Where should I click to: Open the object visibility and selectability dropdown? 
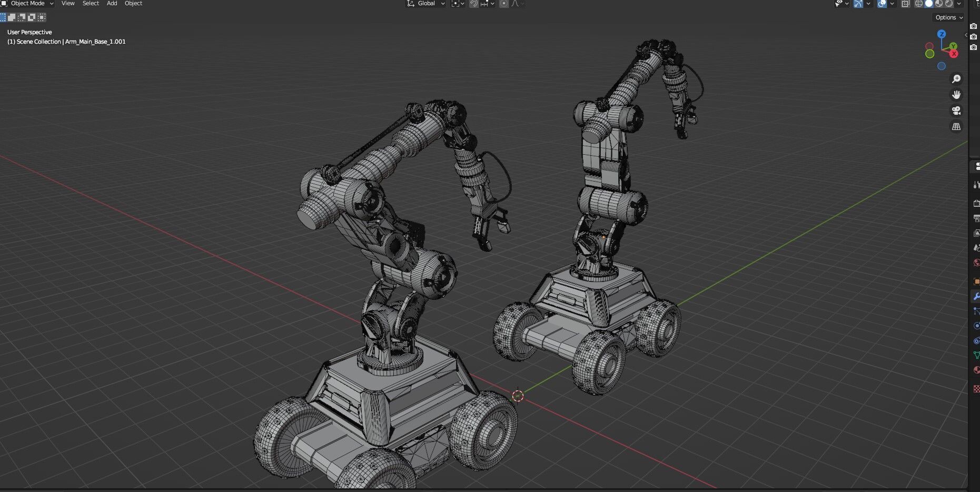(842, 4)
